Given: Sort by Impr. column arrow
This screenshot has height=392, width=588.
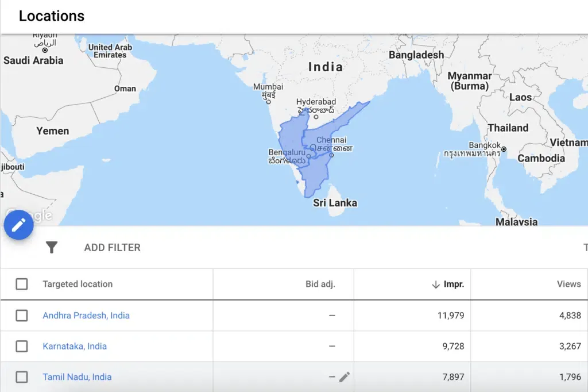Looking at the screenshot, I should pos(435,285).
